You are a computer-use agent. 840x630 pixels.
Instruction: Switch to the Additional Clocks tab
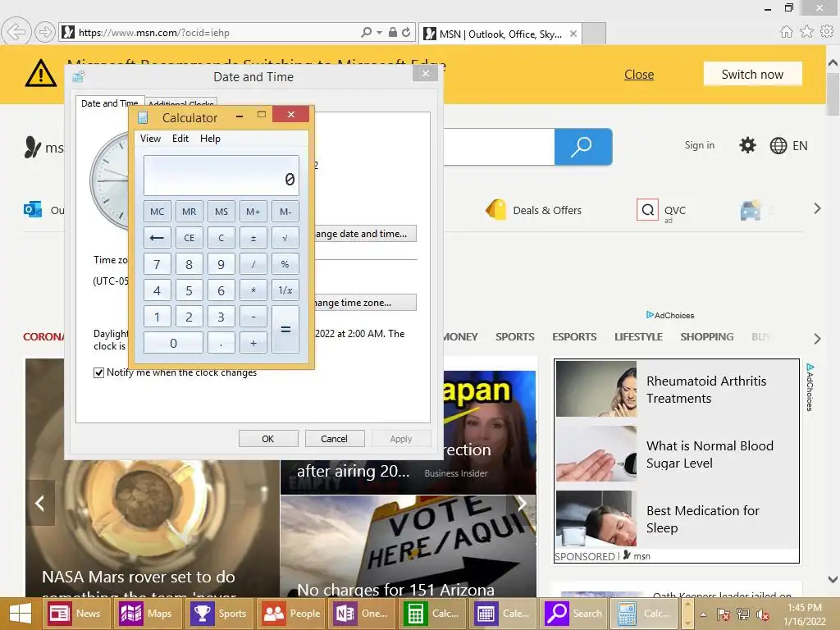click(x=181, y=104)
